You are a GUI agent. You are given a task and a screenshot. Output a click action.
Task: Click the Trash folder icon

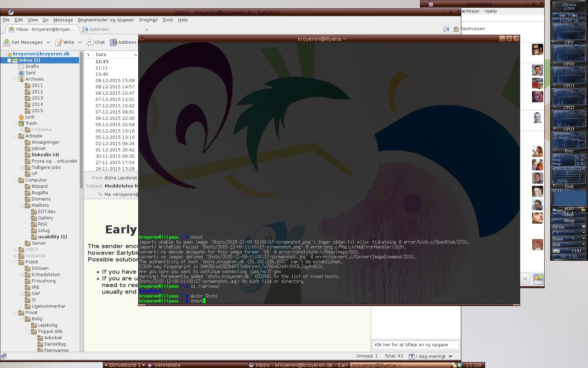pyautogui.click(x=21, y=123)
